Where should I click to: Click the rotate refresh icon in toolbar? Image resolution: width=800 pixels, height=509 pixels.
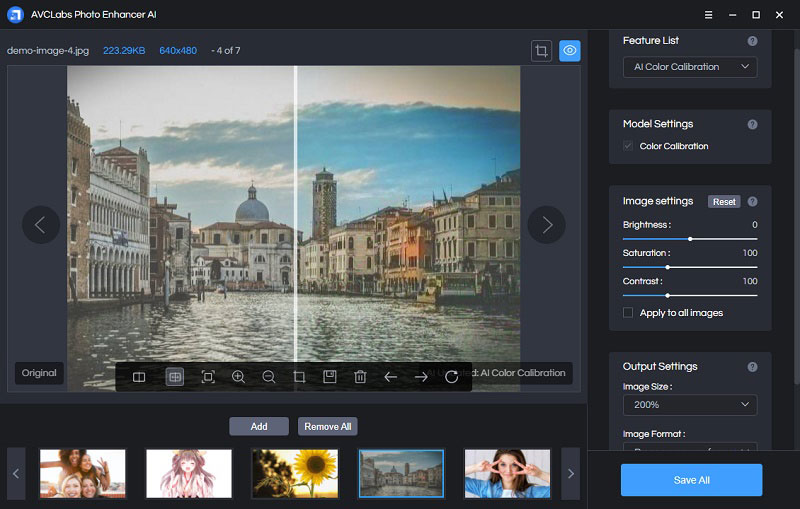(x=452, y=377)
